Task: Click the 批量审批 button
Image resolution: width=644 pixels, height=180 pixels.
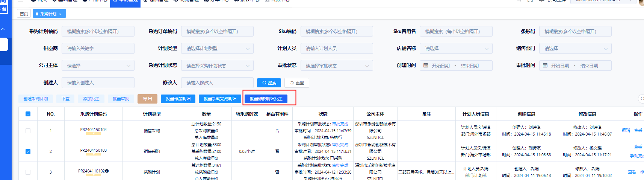Action: (x=121, y=99)
